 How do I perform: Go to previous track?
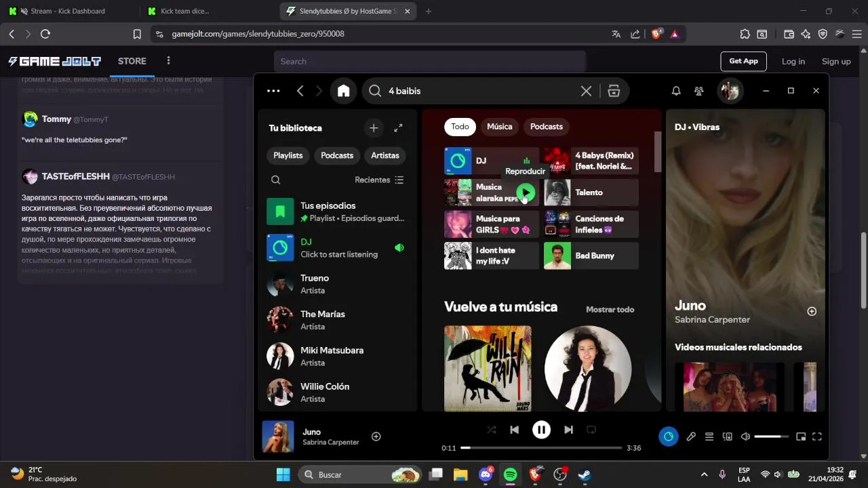(514, 430)
